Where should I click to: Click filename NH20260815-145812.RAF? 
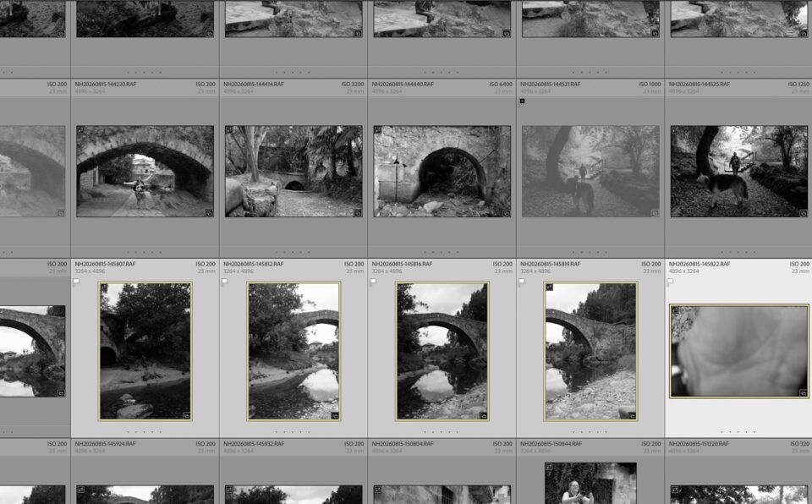(253, 264)
